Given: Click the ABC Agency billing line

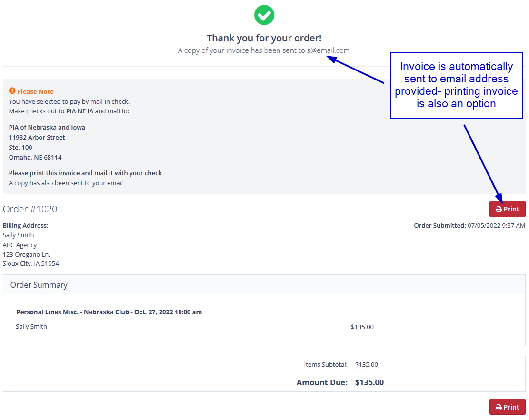Looking at the screenshot, I should click(x=20, y=245).
